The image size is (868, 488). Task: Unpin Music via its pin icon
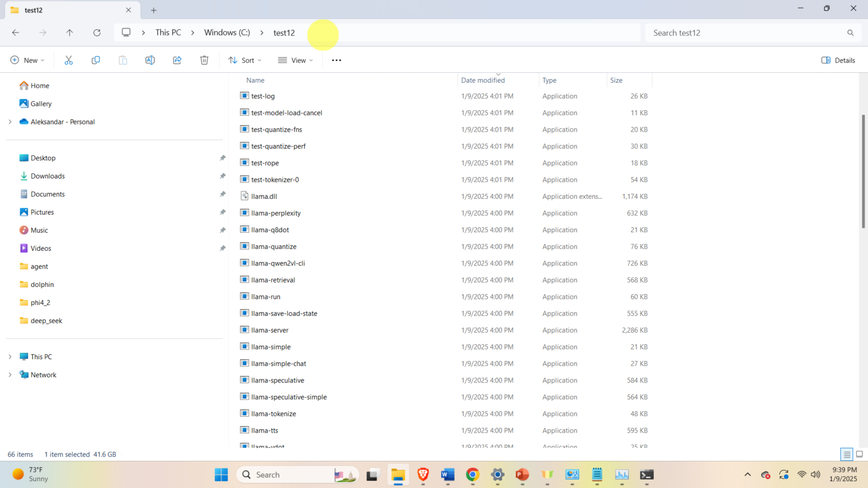(222, 230)
